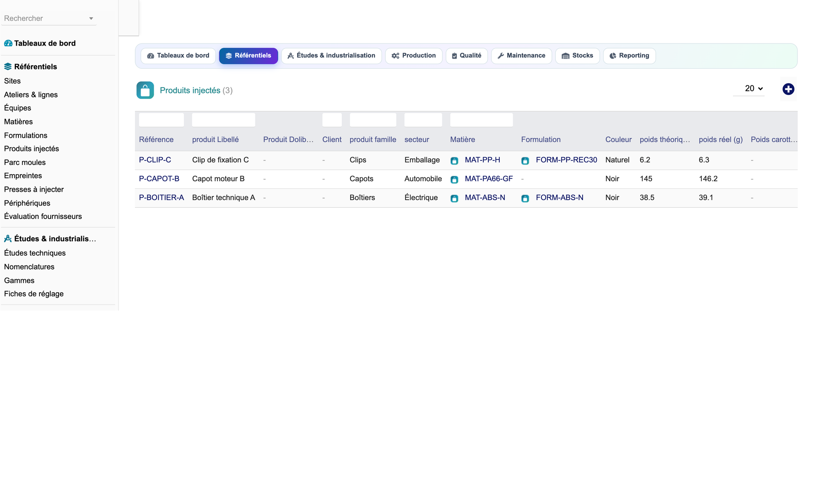The height and width of the screenshot is (504, 815).
Task: Open formulation link FORM-ABS-N
Action: point(560,198)
